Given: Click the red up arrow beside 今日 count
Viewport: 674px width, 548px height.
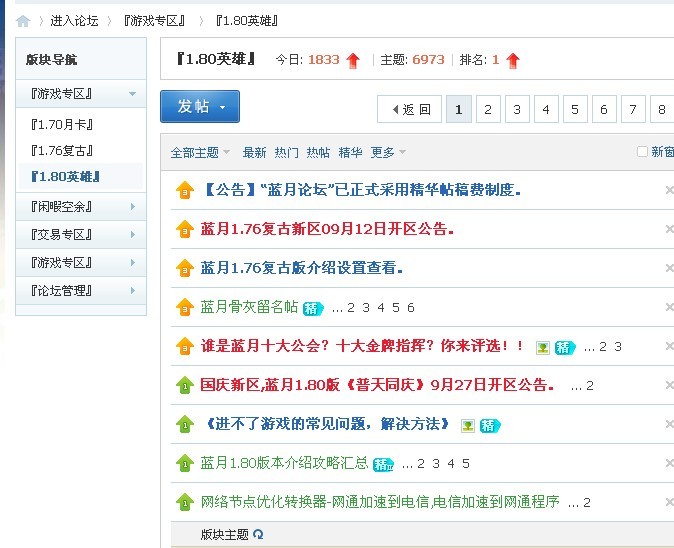Looking at the screenshot, I should coord(353,60).
